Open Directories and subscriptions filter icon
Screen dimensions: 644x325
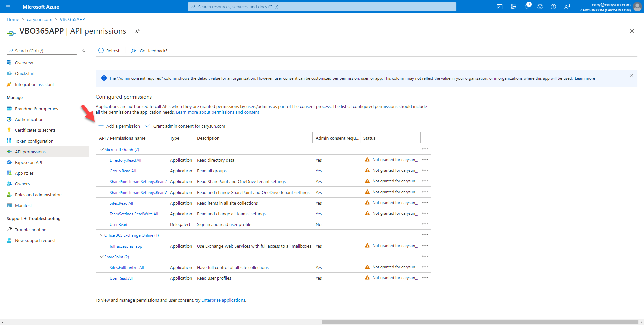click(513, 7)
